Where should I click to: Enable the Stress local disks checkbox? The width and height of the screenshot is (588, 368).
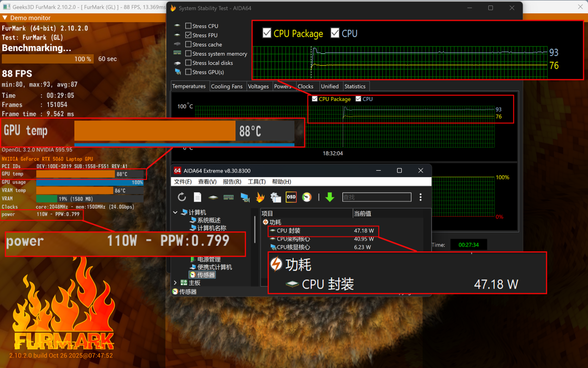point(188,63)
